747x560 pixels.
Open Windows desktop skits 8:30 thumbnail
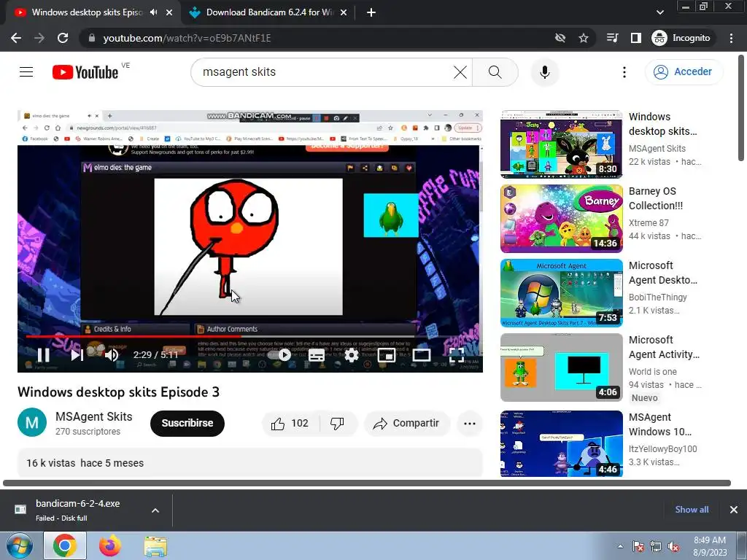tap(561, 144)
